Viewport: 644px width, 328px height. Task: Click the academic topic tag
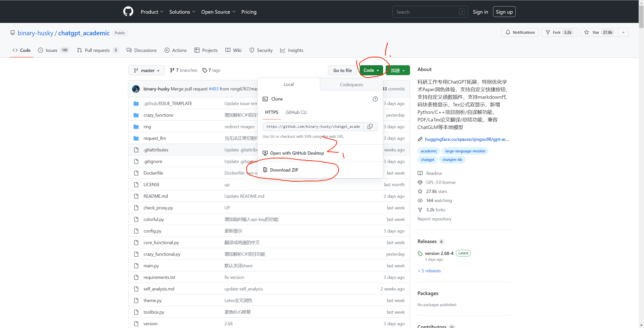(x=429, y=151)
